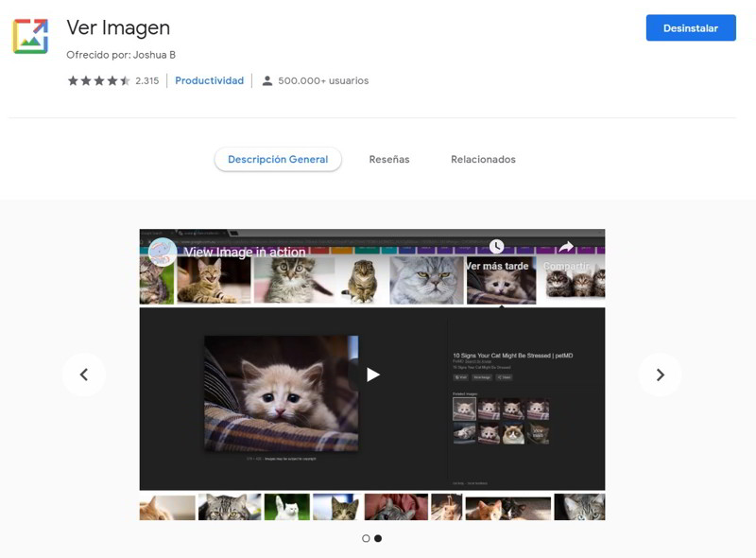Click the large kitten preview image
This screenshot has height=558, width=756.
tap(281, 392)
